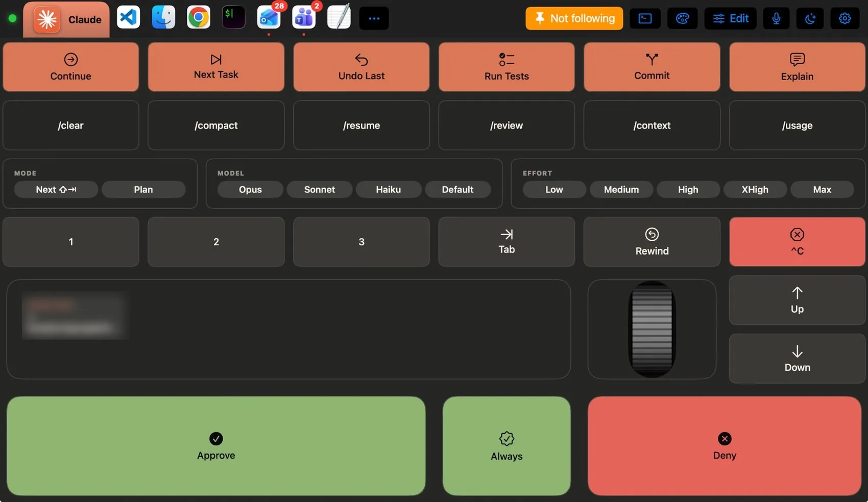The width and height of the screenshot is (868, 502).
Task: Open the TextEdit notepad app icon
Action: [339, 17]
